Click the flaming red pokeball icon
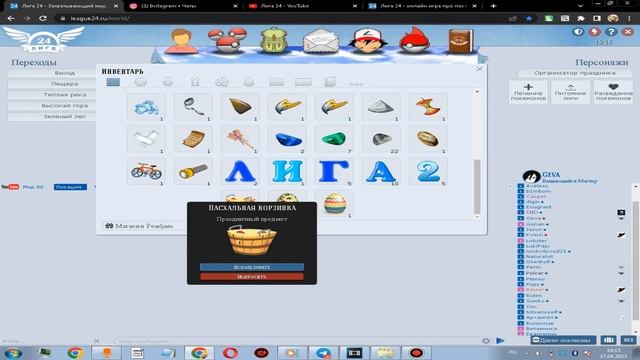The width and height of the screenshot is (640, 360). 415,40
